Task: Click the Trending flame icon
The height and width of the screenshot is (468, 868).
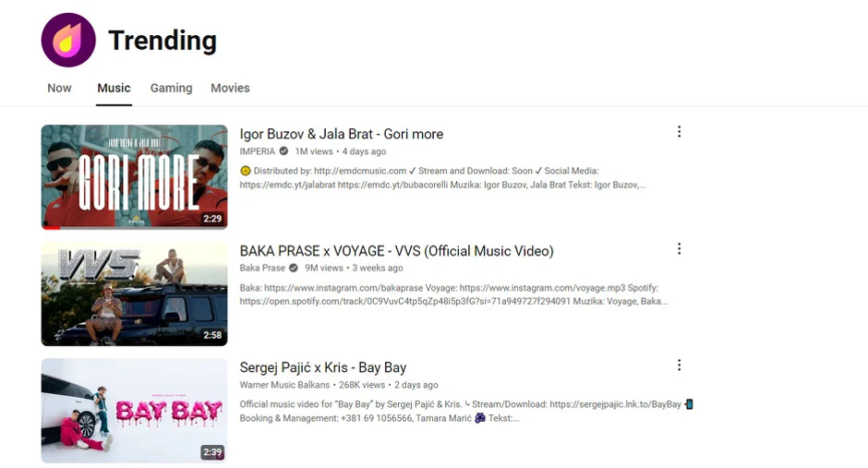Action: coord(68,41)
